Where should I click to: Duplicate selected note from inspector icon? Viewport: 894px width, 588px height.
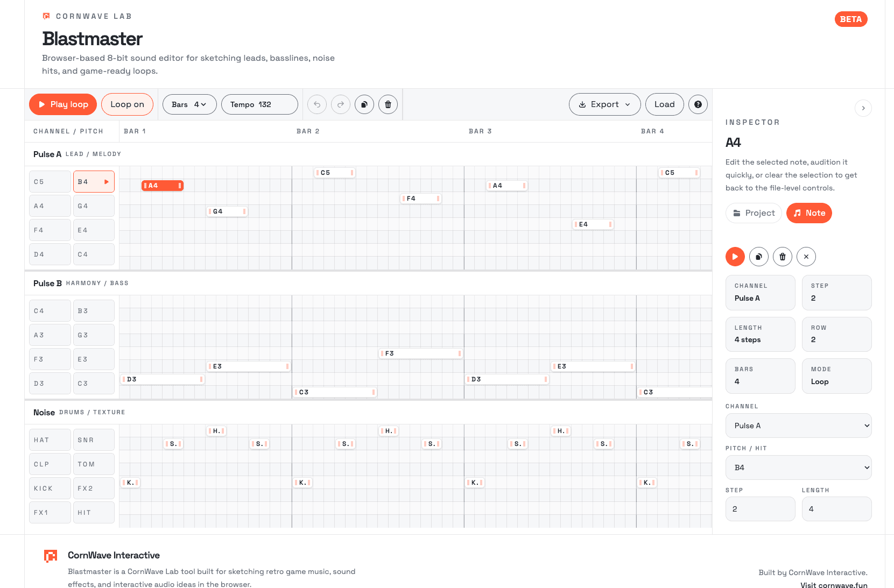point(759,257)
